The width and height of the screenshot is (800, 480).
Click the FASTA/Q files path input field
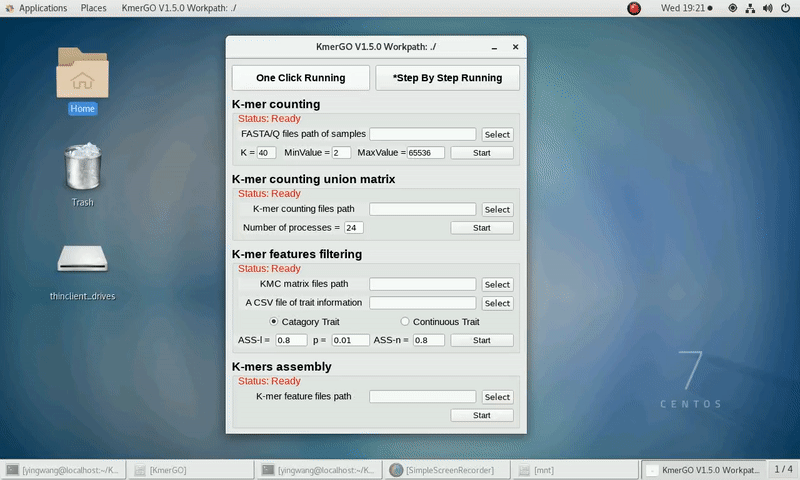click(x=422, y=134)
